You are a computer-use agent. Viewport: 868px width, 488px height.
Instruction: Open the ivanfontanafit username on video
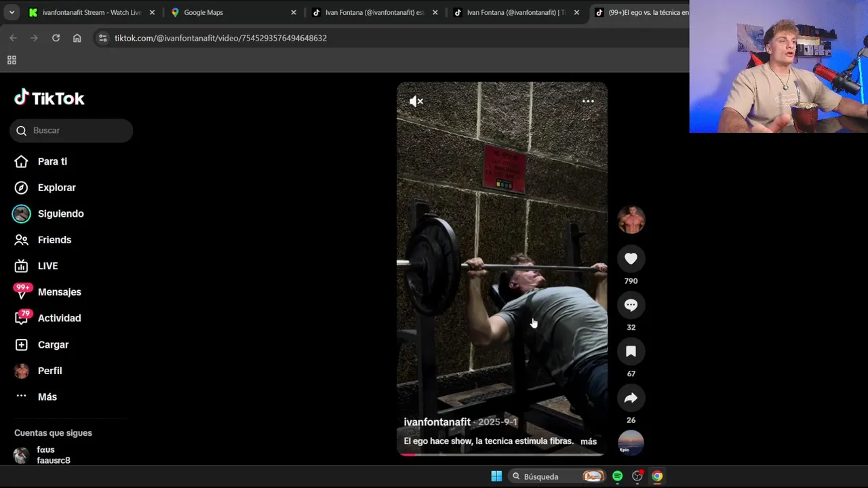[437, 422]
